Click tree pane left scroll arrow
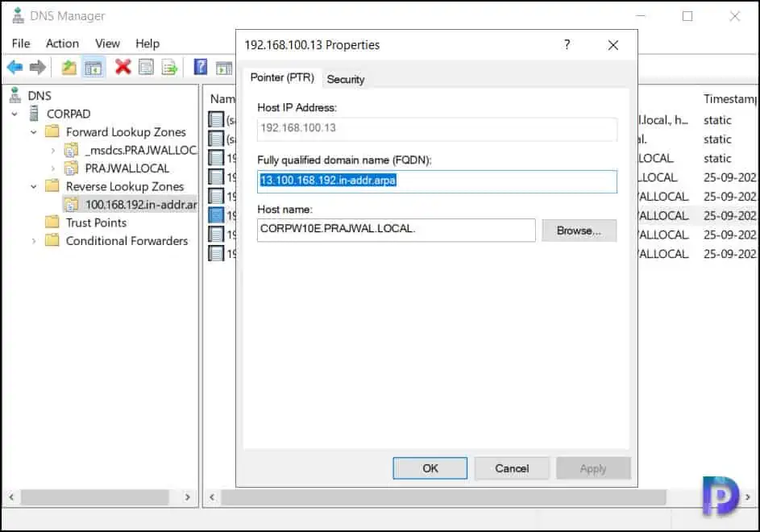 tap(11, 497)
